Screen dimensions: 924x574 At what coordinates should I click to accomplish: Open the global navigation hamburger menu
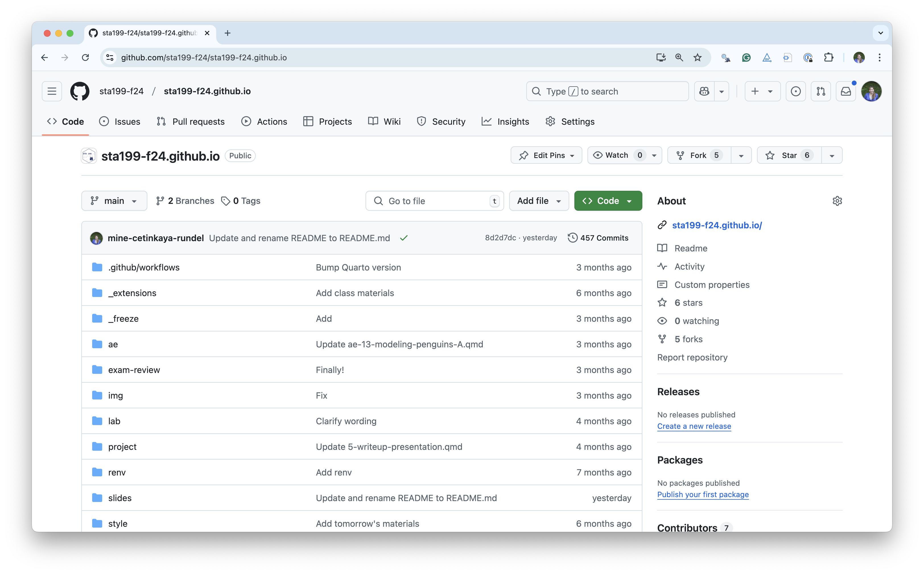(x=51, y=91)
